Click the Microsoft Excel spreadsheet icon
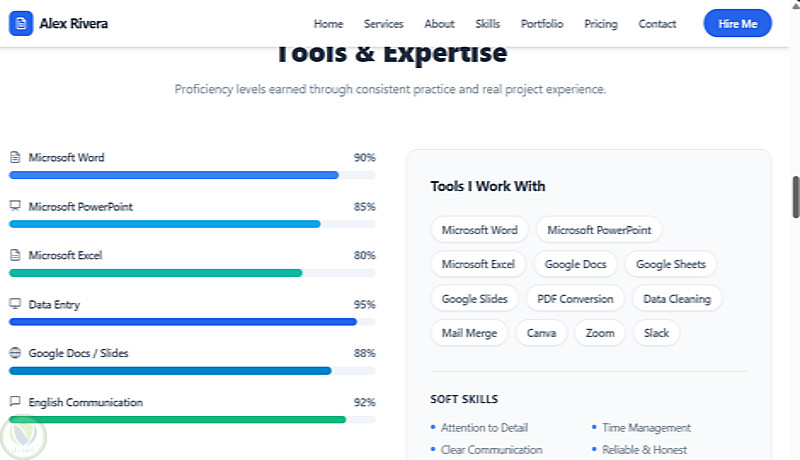This screenshot has height=460, width=800. [x=15, y=255]
